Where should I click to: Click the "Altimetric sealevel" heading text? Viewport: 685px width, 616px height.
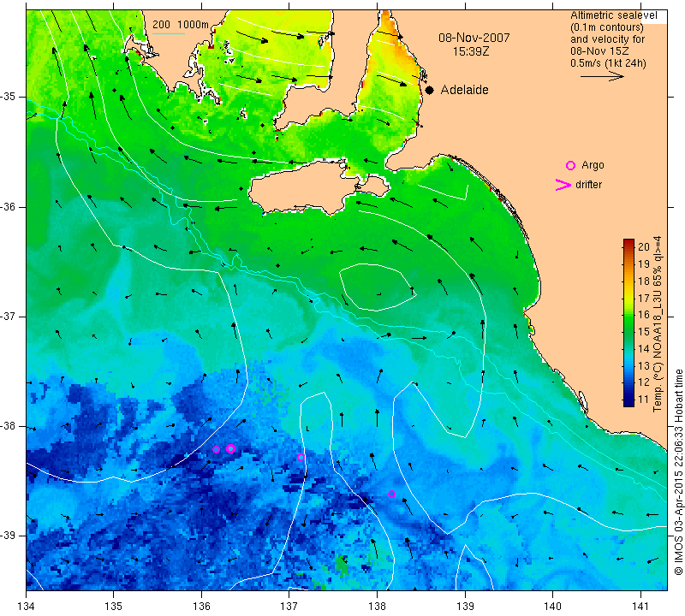(613, 15)
